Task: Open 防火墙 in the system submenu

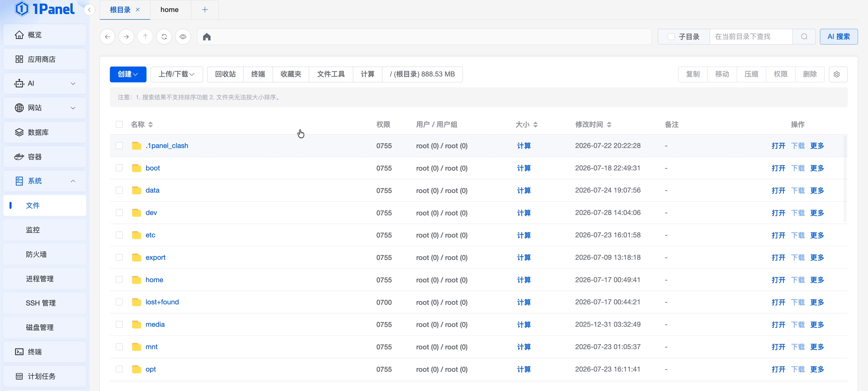Action: click(x=45, y=254)
